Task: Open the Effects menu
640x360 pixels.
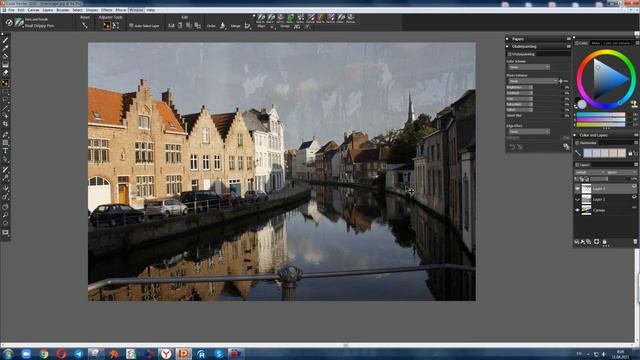Action: click(x=107, y=10)
